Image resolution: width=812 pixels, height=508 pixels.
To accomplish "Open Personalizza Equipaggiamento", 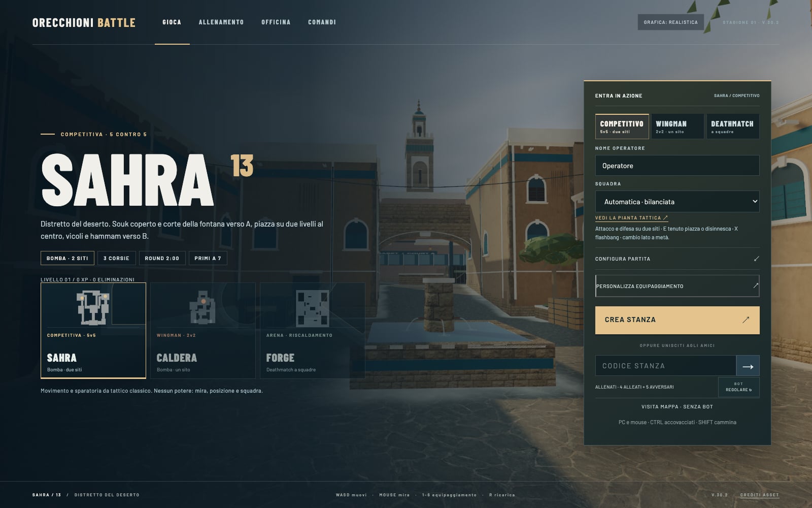I will pyautogui.click(x=677, y=286).
